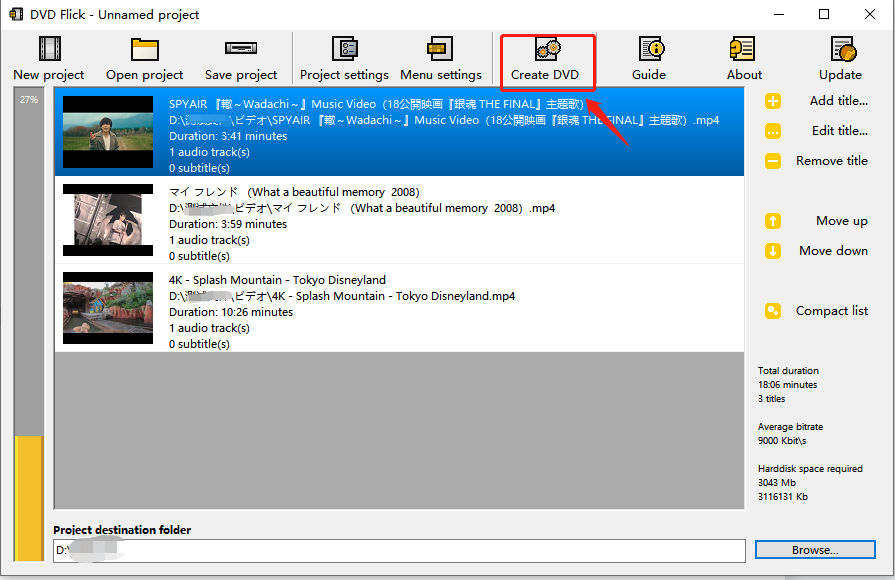This screenshot has width=895, height=580.
Task: Click the yellow Move up arrow icon
Action: [x=773, y=221]
